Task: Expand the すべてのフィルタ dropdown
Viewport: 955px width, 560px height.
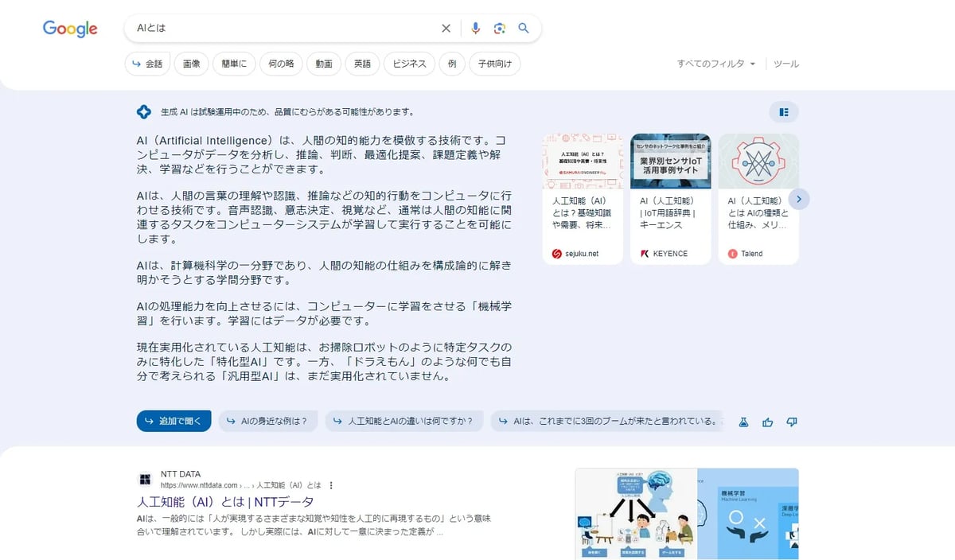Action: click(716, 64)
